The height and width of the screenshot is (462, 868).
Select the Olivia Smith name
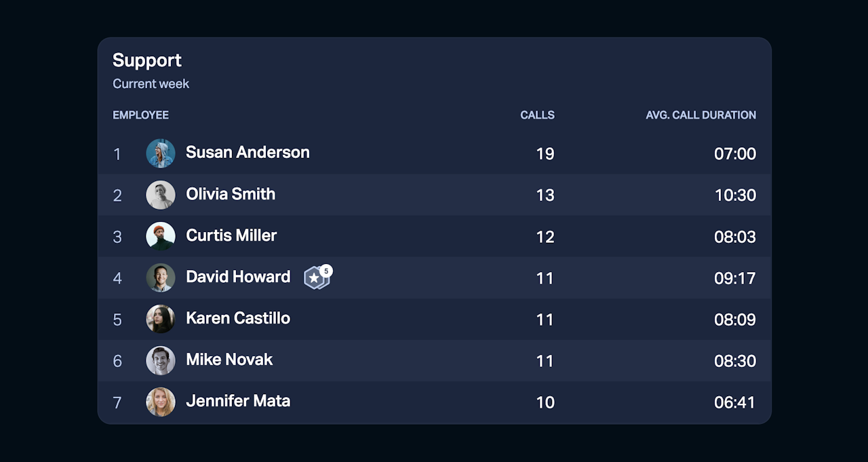pyautogui.click(x=231, y=194)
